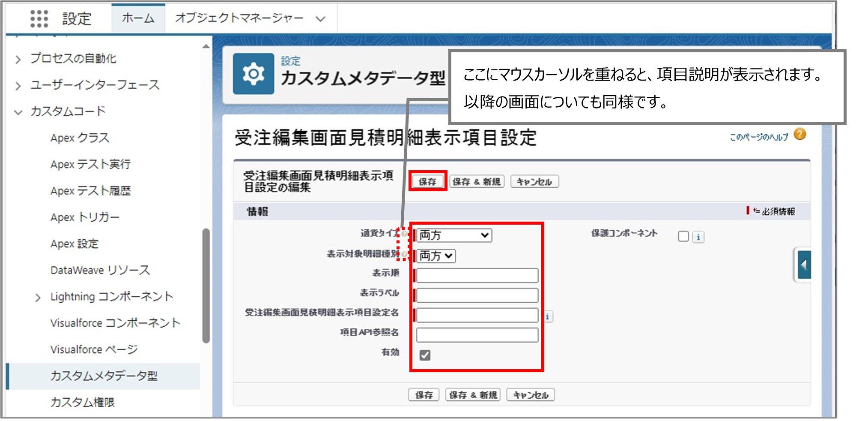This screenshot has width=868, height=421.
Task: Click the 設定 app name text
Action: (x=77, y=19)
